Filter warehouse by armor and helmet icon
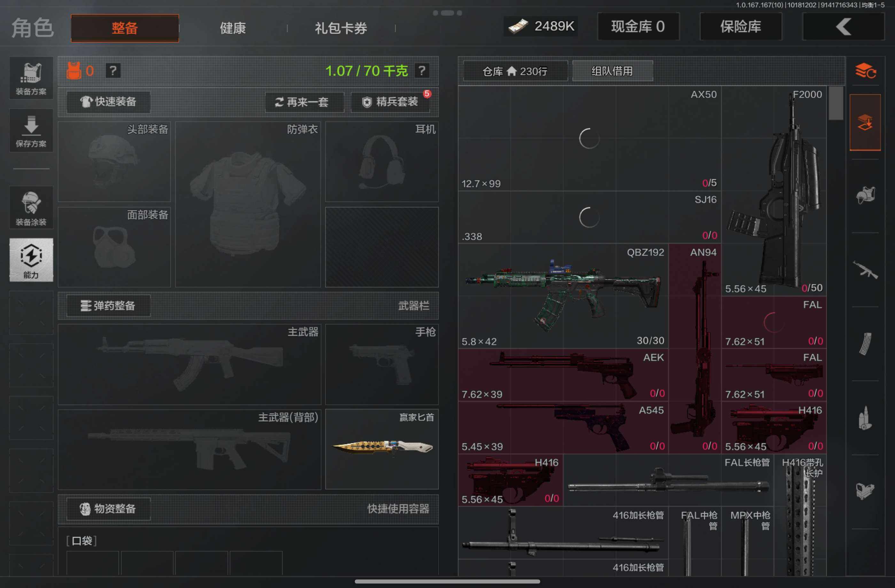The width and height of the screenshot is (895, 588). pos(865,196)
